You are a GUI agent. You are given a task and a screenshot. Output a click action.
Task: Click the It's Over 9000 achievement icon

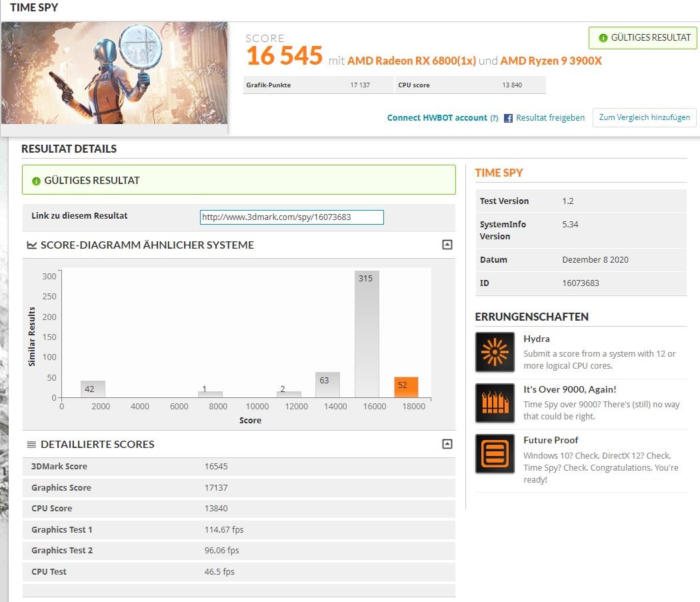(495, 403)
